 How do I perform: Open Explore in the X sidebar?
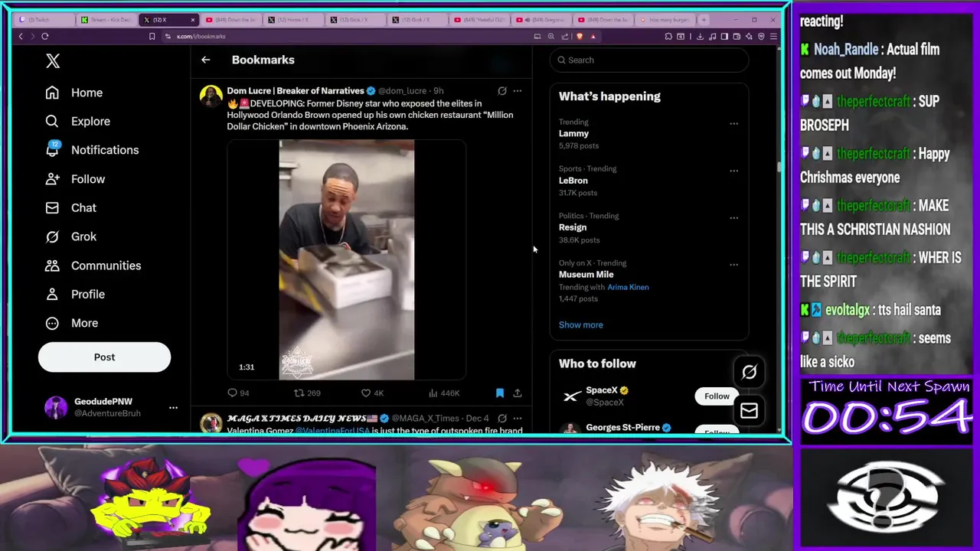pos(77,121)
